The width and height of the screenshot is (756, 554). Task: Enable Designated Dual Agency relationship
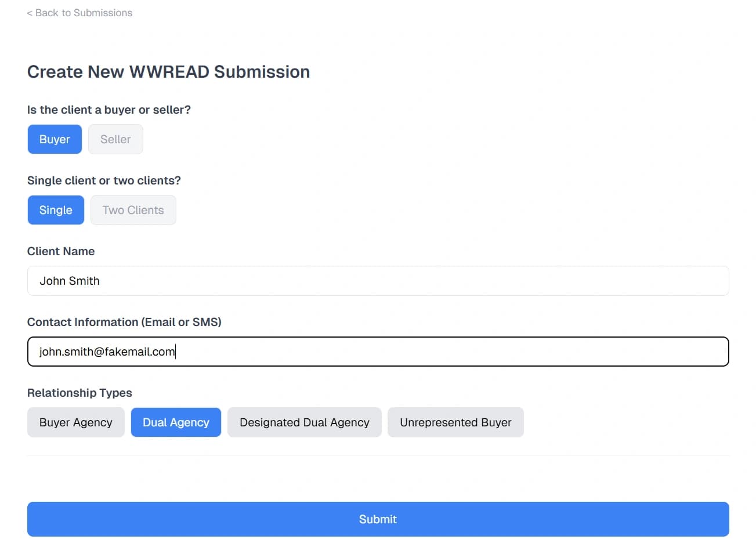[304, 422]
